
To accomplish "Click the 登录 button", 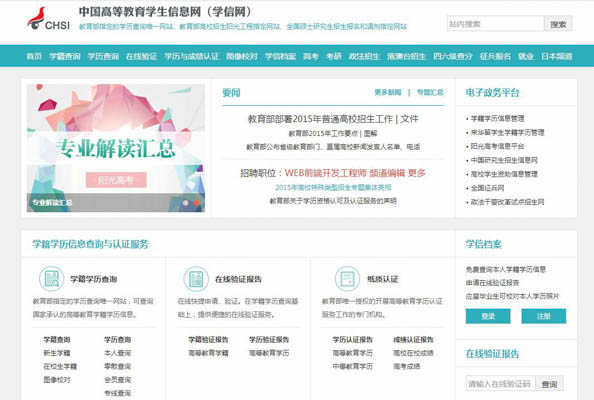I will (488, 316).
